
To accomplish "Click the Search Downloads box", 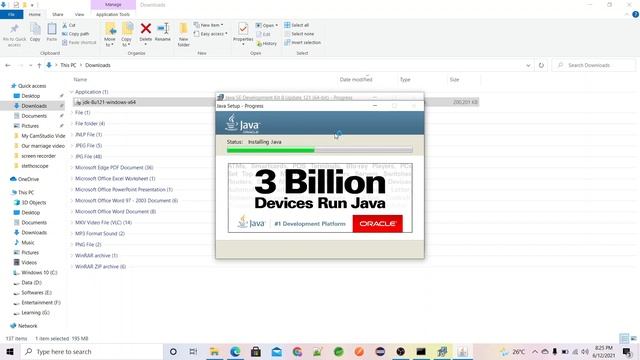I will pyautogui.click(x=593, y=65).
